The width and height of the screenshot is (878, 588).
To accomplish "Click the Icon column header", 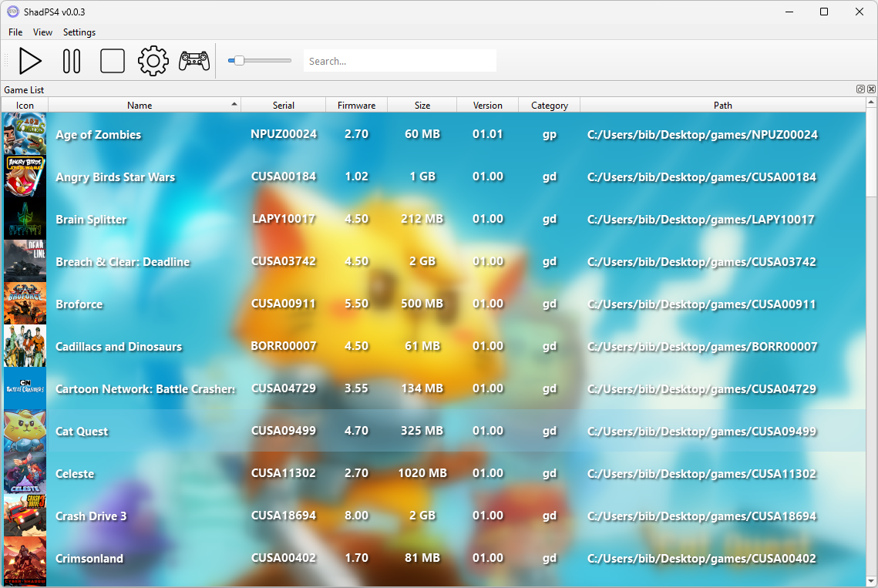I will point(25,106).
